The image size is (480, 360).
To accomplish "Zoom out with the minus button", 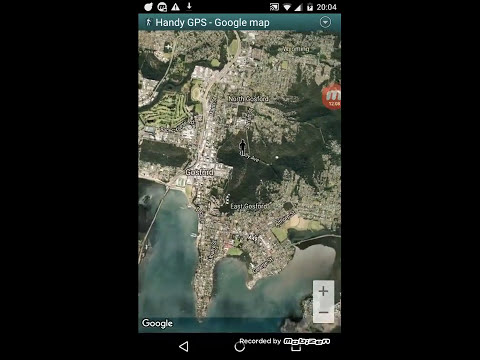I will click(323, 312).
